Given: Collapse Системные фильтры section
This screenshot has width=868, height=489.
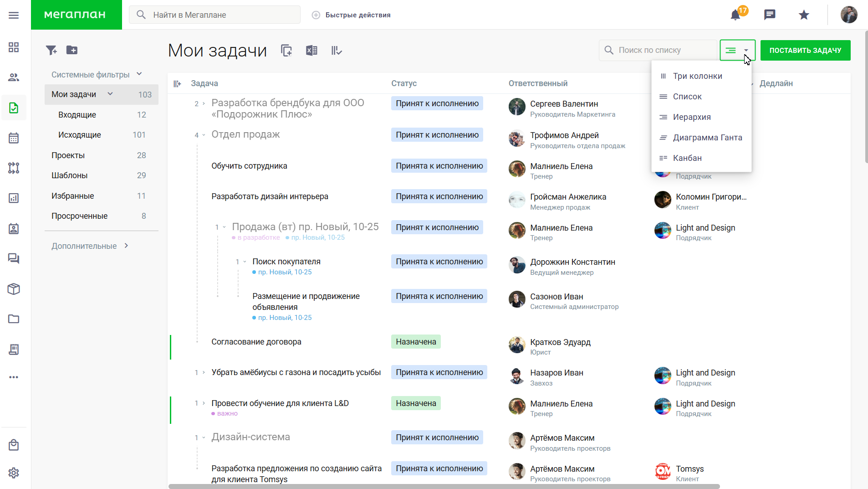Looking at the screenshot, I should point(139,74).
